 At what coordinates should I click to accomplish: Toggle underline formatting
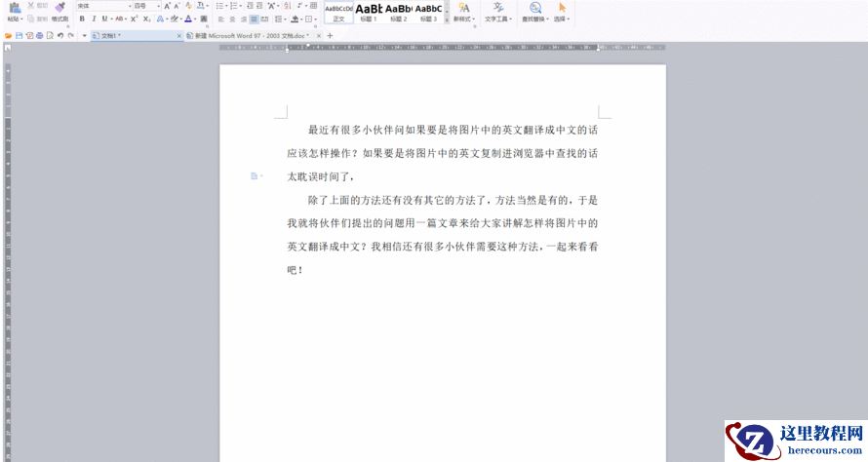(104, 19)
